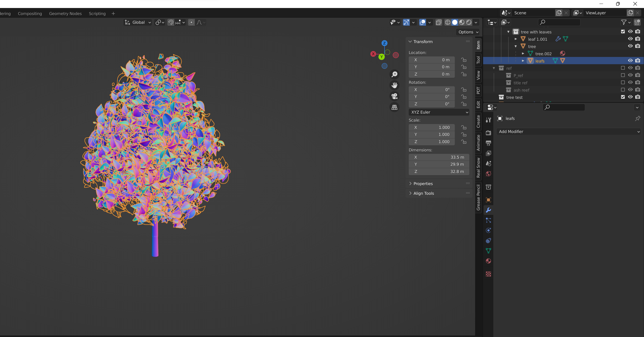Toggle the camera view icon

click(x=394, y=96)
